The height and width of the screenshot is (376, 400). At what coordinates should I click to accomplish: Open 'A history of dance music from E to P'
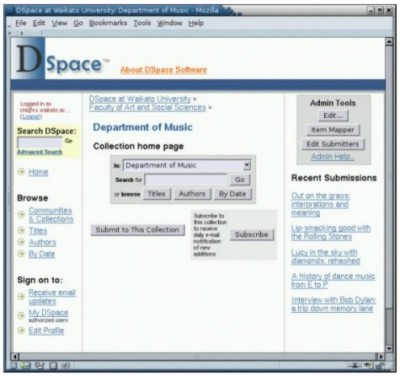(333, 280)
